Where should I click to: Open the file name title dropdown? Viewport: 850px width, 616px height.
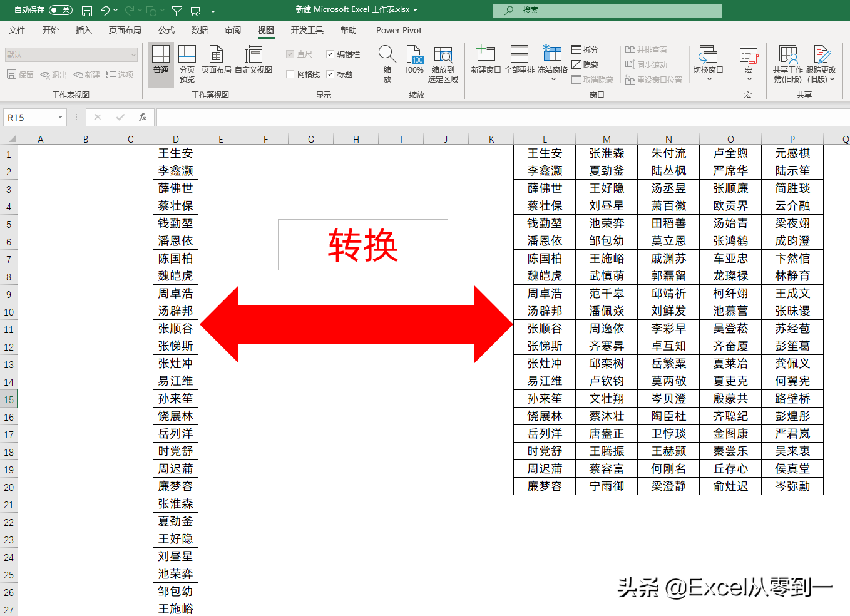pos(415,10)
